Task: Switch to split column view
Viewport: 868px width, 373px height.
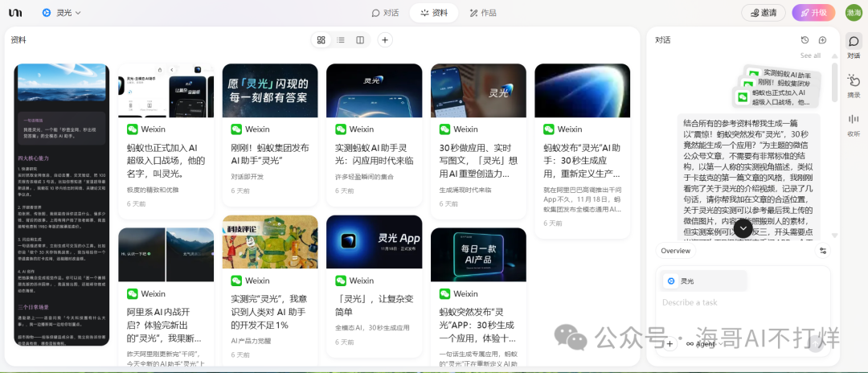Action: click(360, 39)
